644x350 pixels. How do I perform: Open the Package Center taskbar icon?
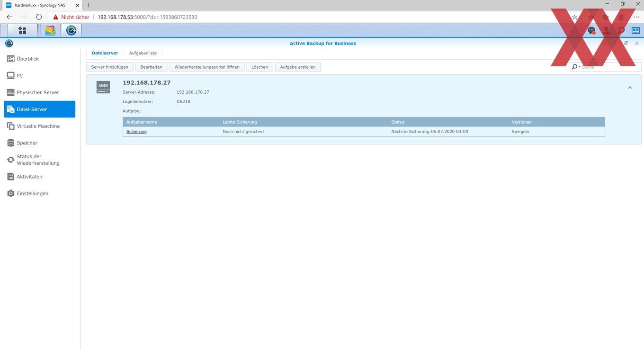(50, 30)
